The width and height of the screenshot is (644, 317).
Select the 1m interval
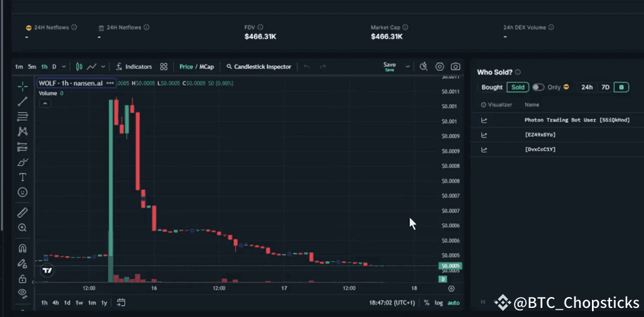tap(19, 67)
